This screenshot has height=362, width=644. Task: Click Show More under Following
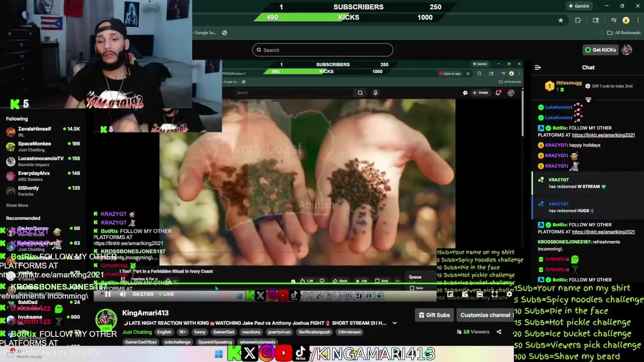17,205
